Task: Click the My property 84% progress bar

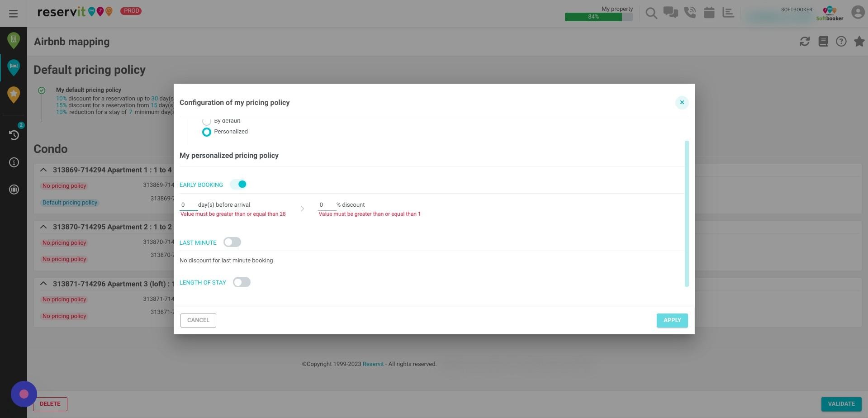Action: (x=598, y=17)
